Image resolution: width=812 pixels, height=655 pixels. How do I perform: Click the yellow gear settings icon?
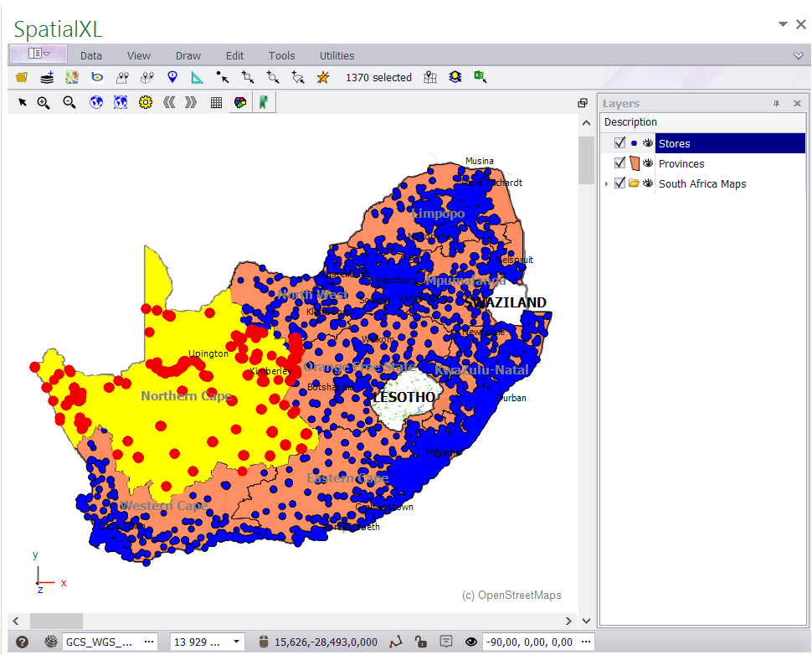pyautogui.click(x=145, y=102)
